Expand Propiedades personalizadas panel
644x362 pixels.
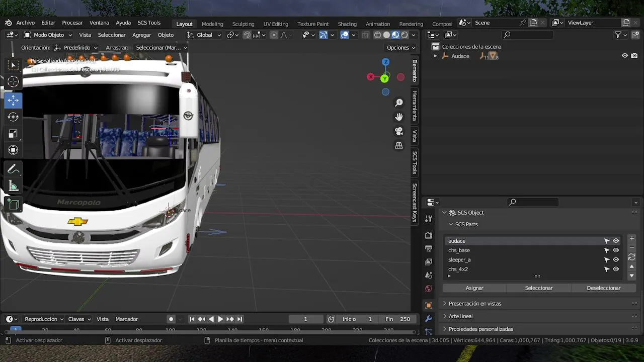point(480,329)
